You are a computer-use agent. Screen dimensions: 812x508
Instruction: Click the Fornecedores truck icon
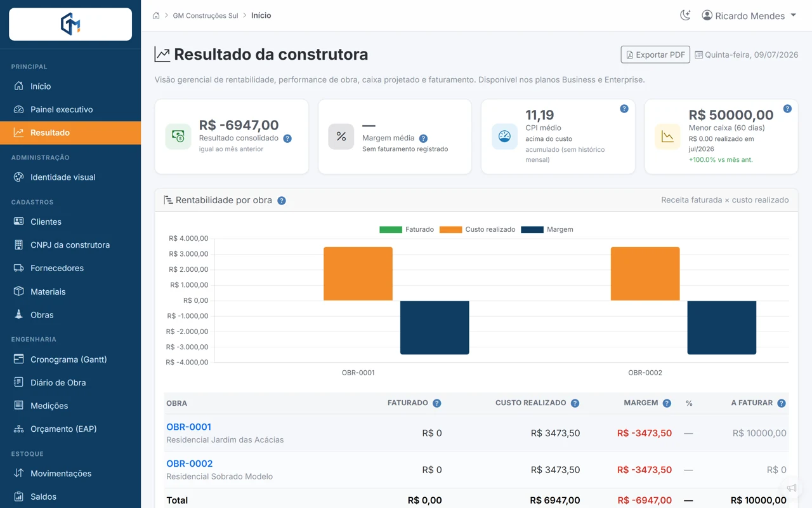point(18,268)
